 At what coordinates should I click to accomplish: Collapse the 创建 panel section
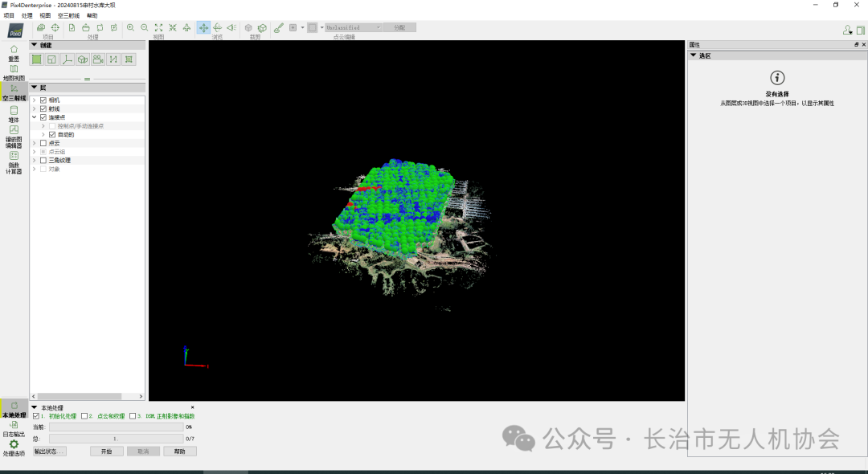[35, 45]
